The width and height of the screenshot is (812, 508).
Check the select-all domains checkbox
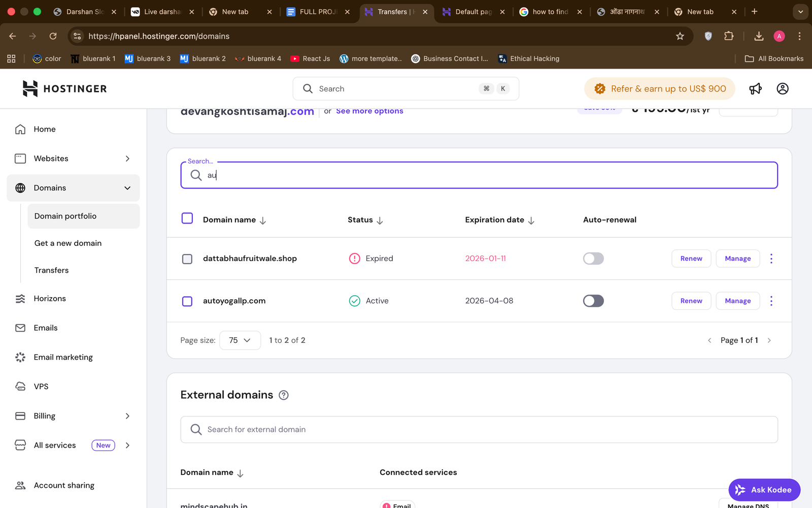(187, 218)
